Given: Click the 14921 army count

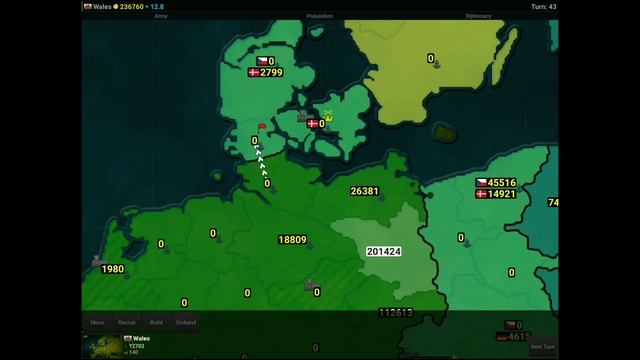Looking at the screenshot, I should point(502,194).
